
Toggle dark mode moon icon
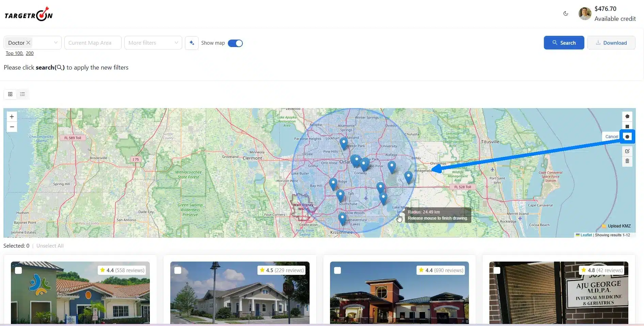point(566,14)
